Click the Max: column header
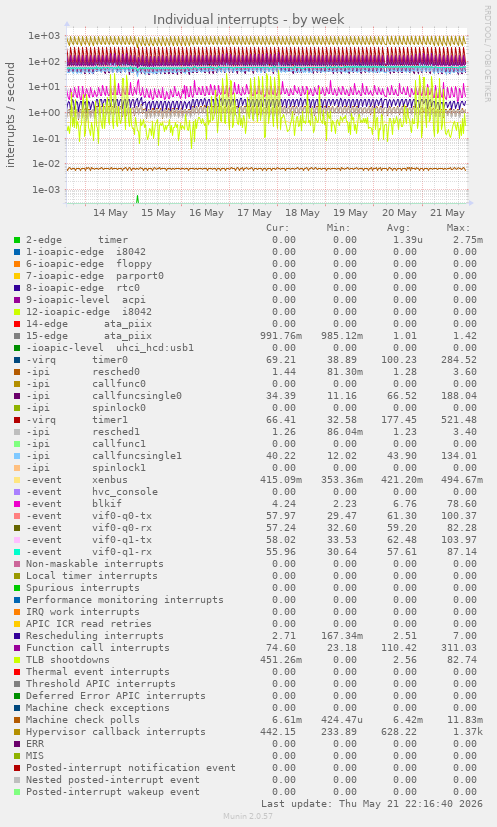497x827 pixels. point(458,228)
